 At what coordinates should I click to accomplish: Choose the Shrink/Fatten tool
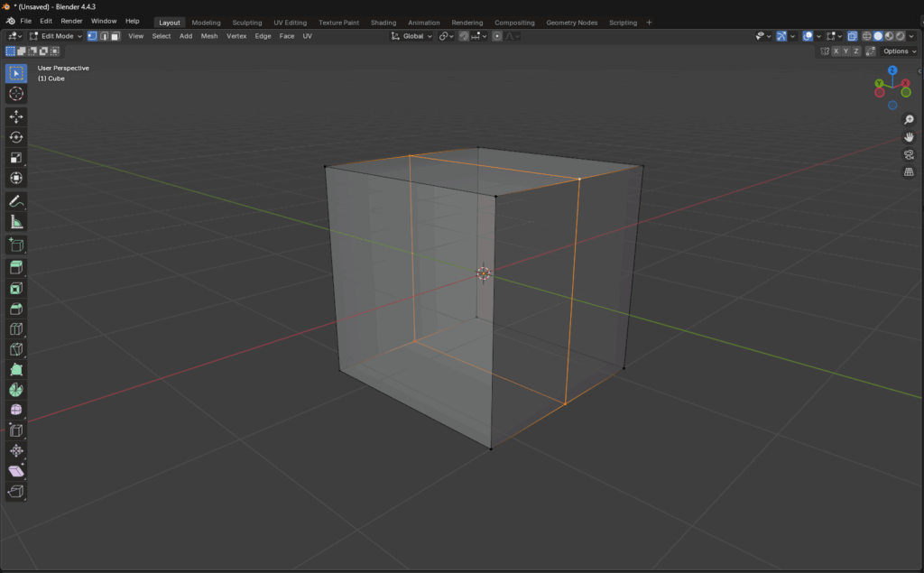coord(16,451)
